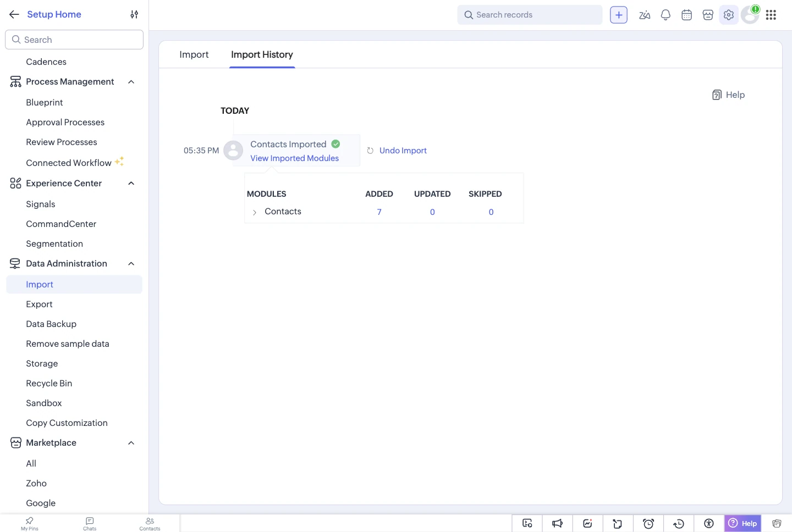Open My Pins in bottom bar
Image resolution: width=792 pixels, height=532 pixels.
(30, 524)
